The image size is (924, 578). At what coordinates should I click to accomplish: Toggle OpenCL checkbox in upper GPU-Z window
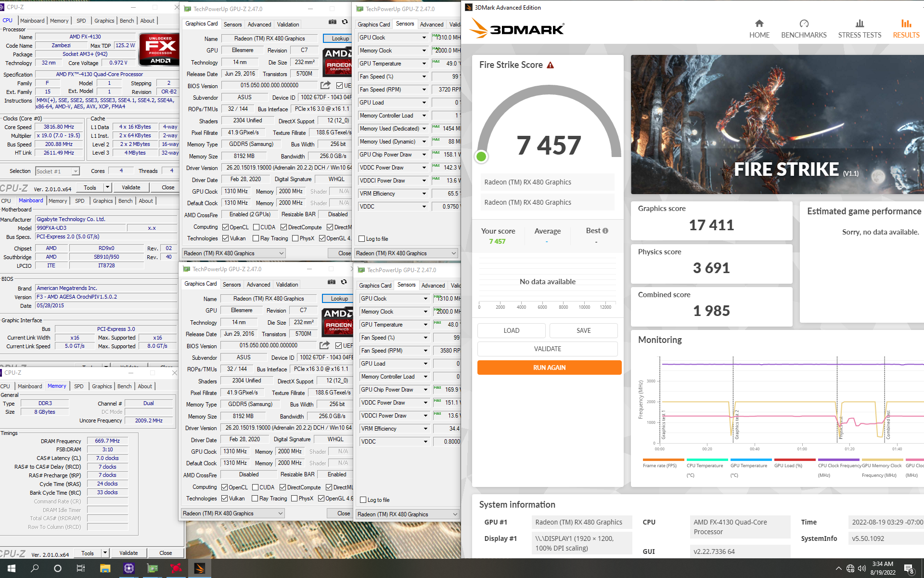tap(226, 227)
